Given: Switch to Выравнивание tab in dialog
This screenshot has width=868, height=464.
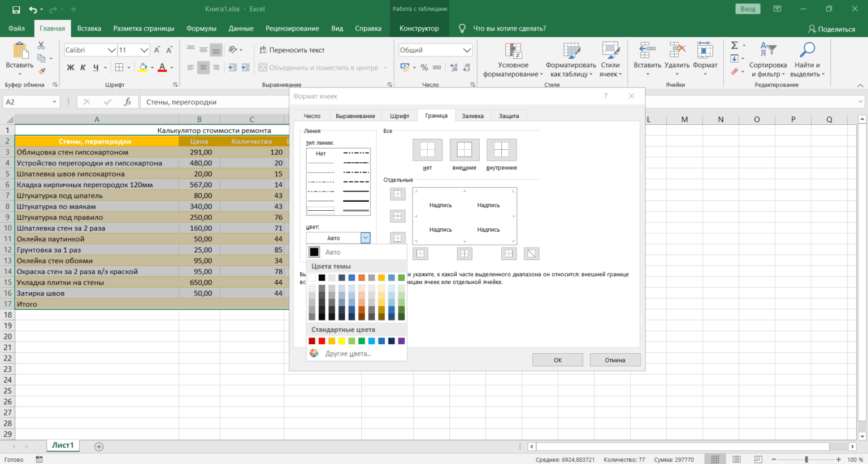Looking at the screenshot, I should click(x=355, y=116).
